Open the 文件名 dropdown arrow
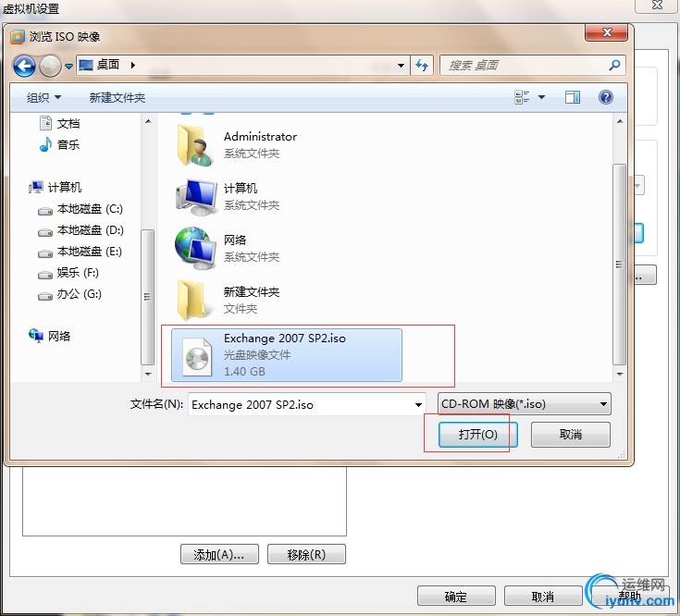 (418, 404)
